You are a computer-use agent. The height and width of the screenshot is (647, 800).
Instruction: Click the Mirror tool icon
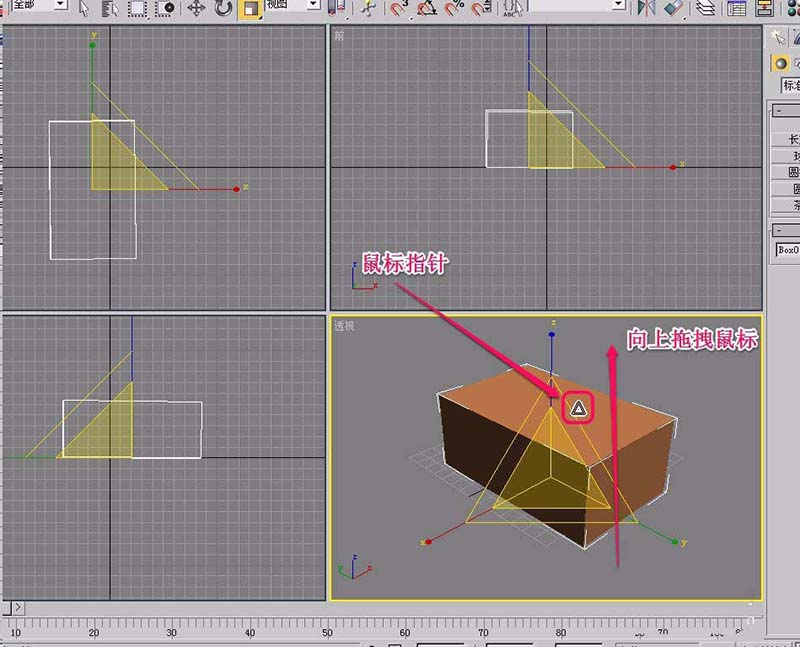pyautogui.click(x=645, y=8)
